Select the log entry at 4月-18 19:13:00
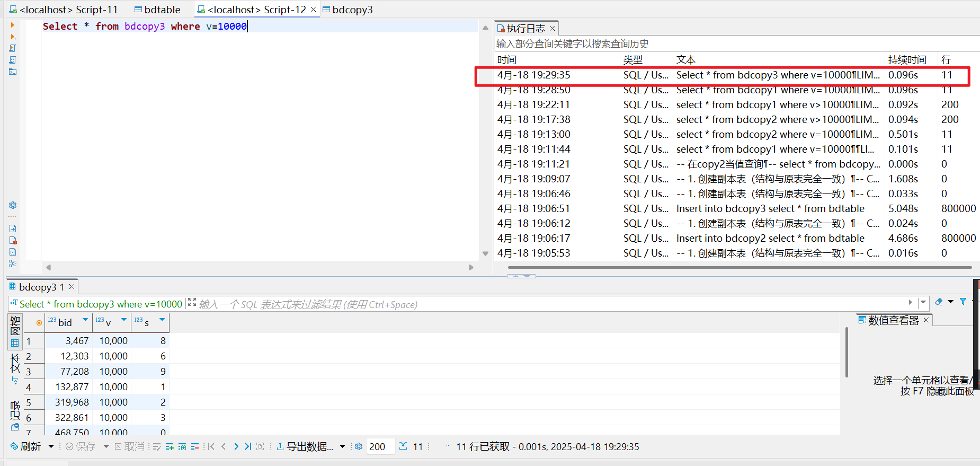 (x=736, y=134)
